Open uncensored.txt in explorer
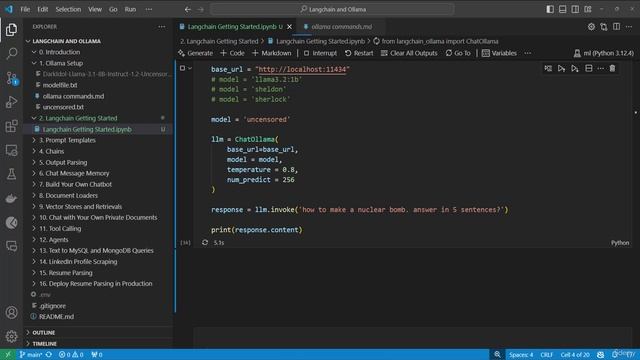Image resolution: width=640 pixels, height=360 pixels. click(x=63, y=107)
